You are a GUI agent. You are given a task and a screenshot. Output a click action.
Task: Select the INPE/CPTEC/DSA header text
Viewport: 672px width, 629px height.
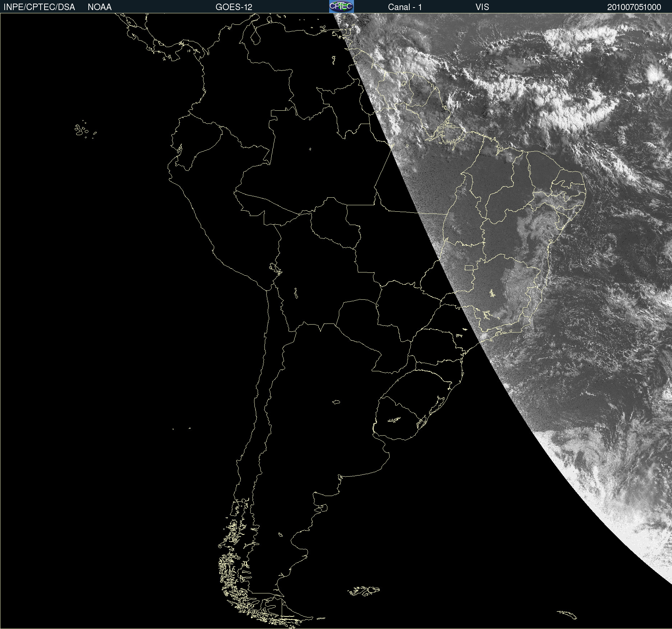tap(39, 7)
